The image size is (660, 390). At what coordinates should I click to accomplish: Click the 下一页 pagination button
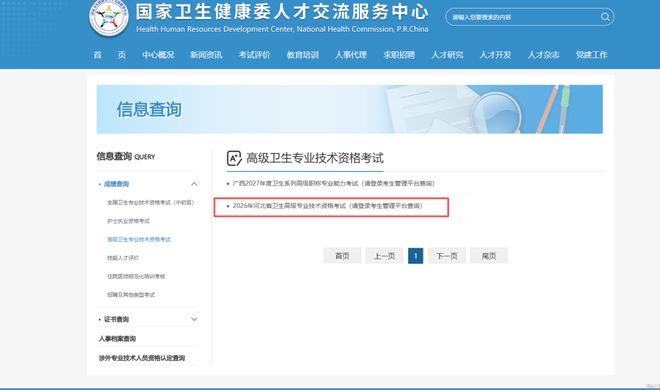[447, 256]
